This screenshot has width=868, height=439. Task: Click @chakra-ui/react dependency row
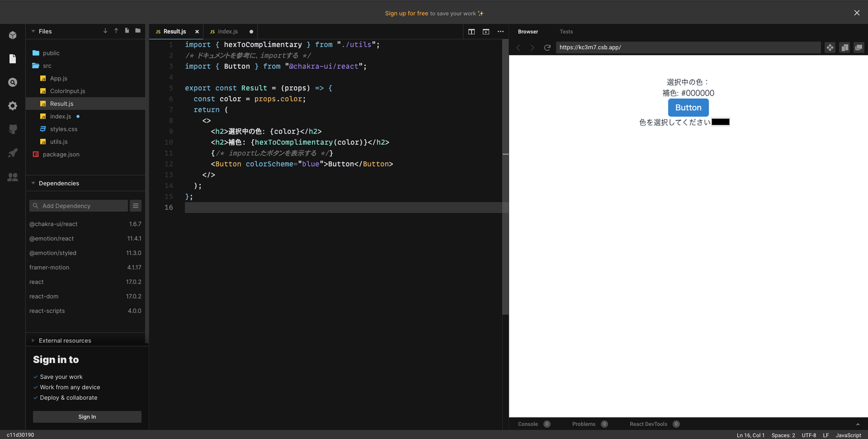85,224
